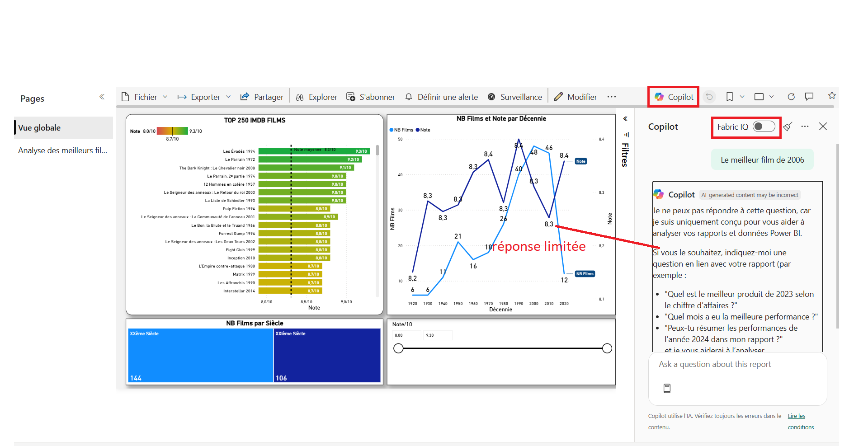Click the left Note/10 slider handle
Viewport: 868px width, 446px height.
(x=398, y=348)
